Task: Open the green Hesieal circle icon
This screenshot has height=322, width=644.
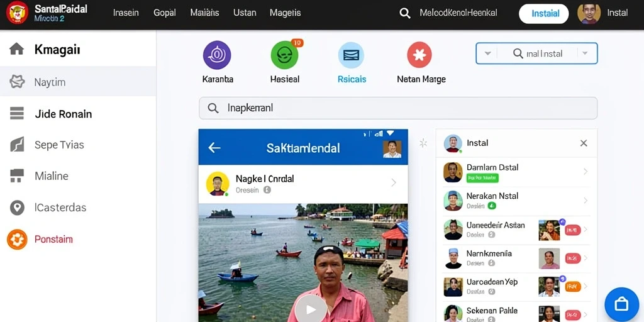Action: point(284,55)
